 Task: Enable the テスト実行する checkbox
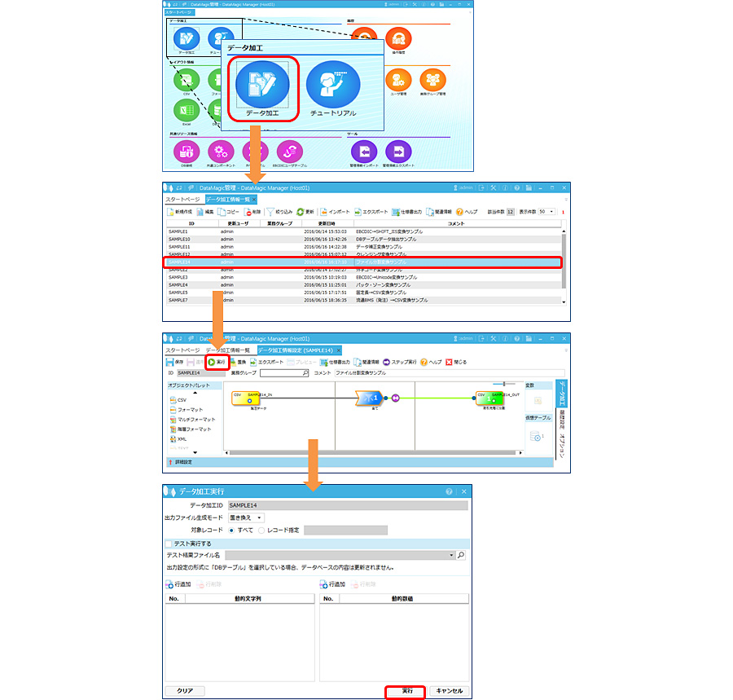click(x=169, y=544)
